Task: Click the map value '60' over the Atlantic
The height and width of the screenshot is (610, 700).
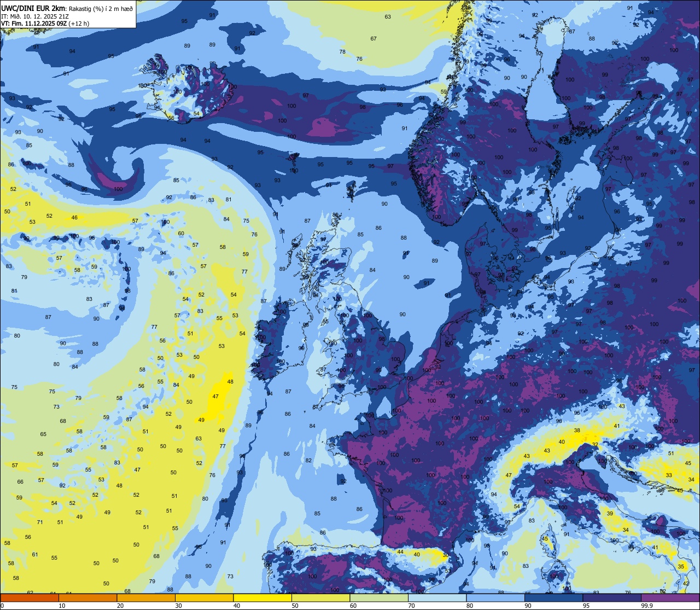Action: [181, 233]
